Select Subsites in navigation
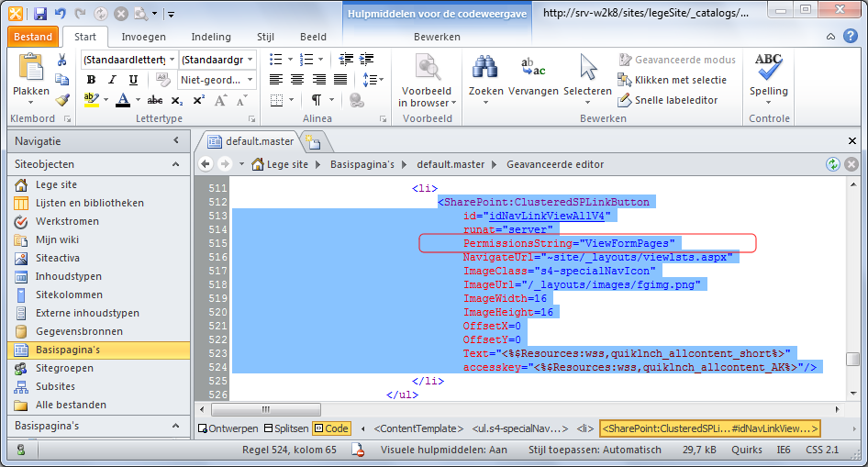The image size is (868, 467). [55, 386]
